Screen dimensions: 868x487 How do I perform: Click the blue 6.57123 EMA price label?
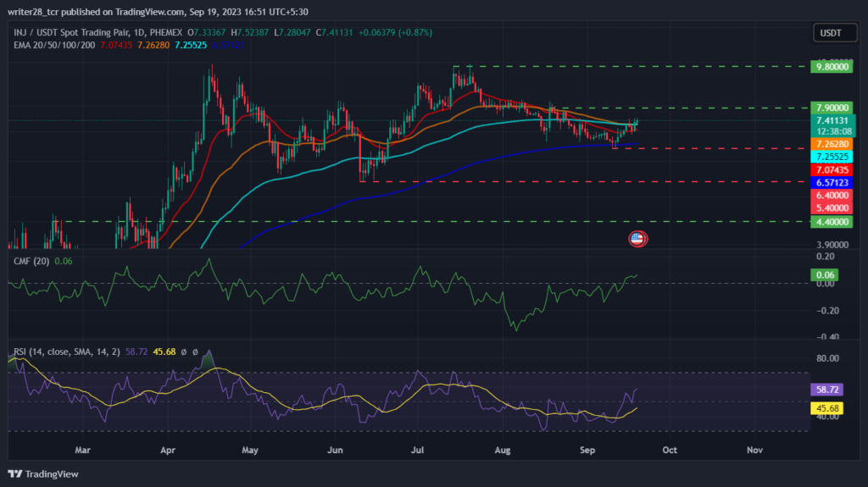click(x=832, y=183)
